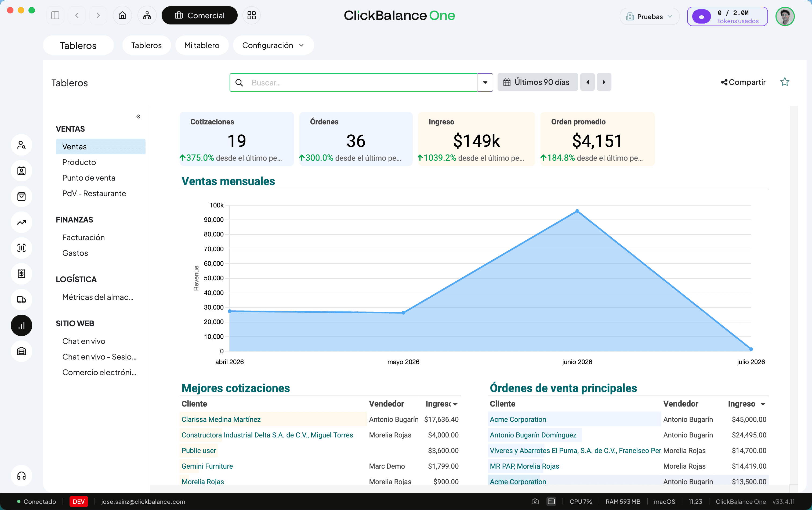Open the ID badge sidebar icon
This screenshot has width=812, height=510.
pyautogui.click(x=21, y=171)
